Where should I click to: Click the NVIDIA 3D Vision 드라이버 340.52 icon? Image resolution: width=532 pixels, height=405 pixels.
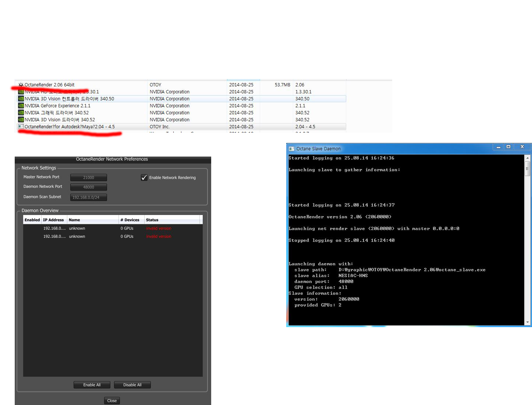click(x=21, y=119)
